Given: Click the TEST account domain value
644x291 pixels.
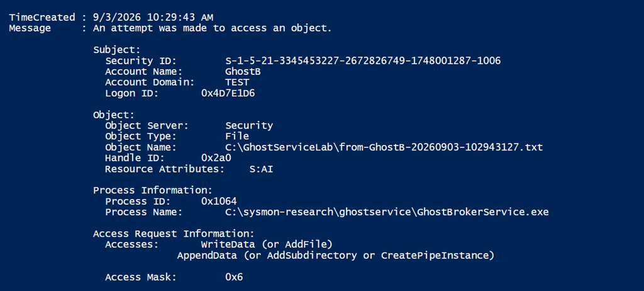Looking at the screenshot, I should point(237,83).
